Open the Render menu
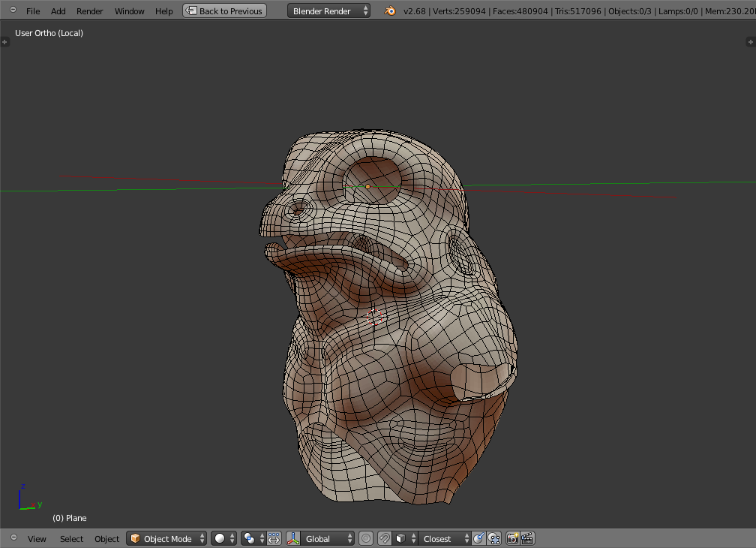This screenshot has width=756, height=548. [90, 11]
